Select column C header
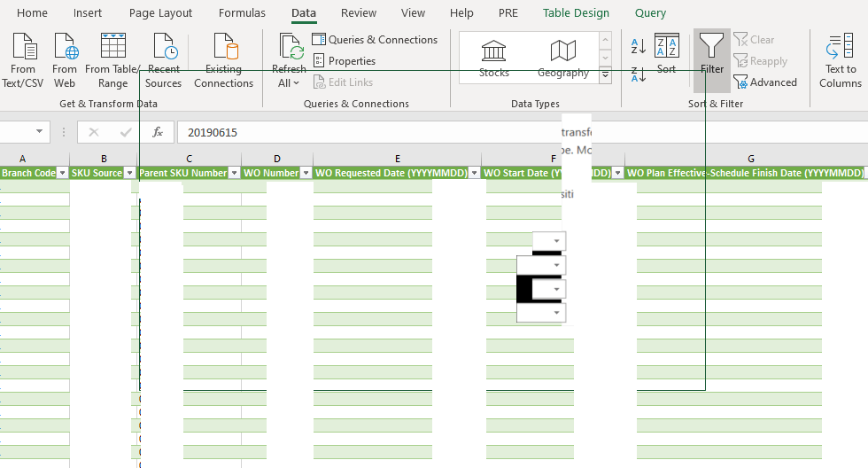 [190, 159]
